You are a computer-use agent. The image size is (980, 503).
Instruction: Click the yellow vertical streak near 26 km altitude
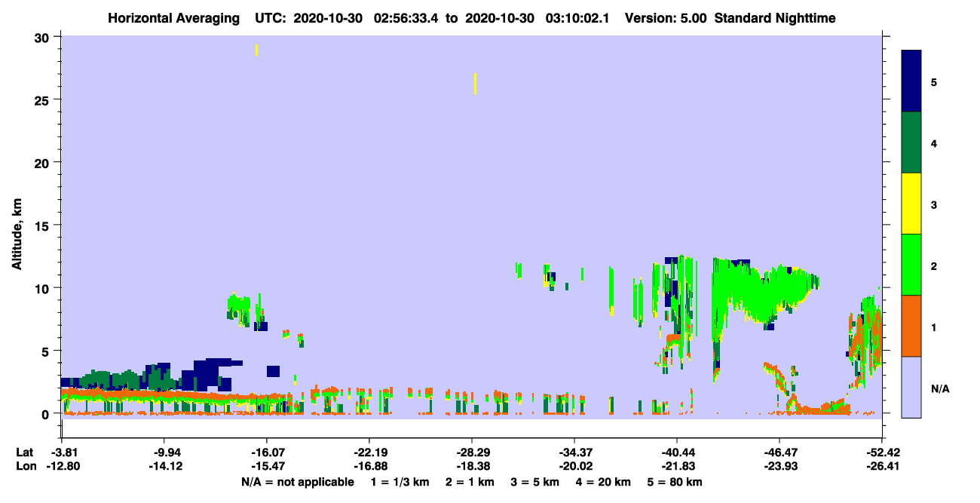(x=475, y=84)
